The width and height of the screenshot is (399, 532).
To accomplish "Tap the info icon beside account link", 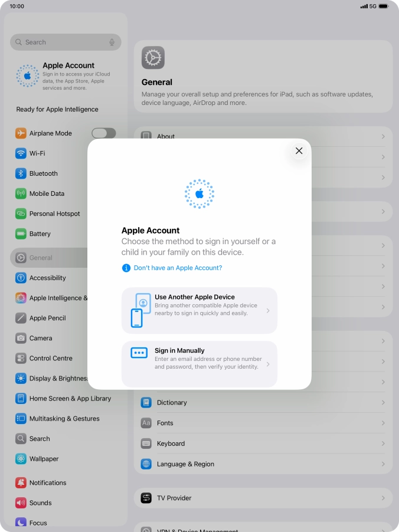I will pyautogui.click(x=126, y=268).
